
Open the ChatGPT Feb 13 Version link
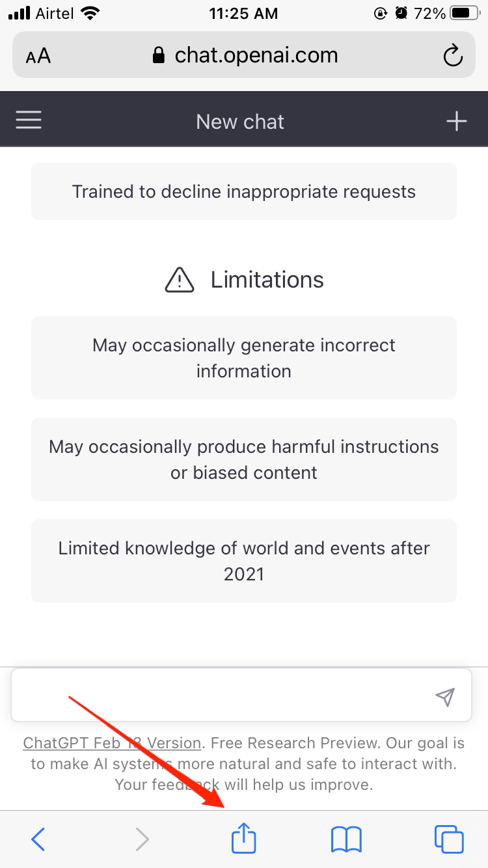[112, 743]
